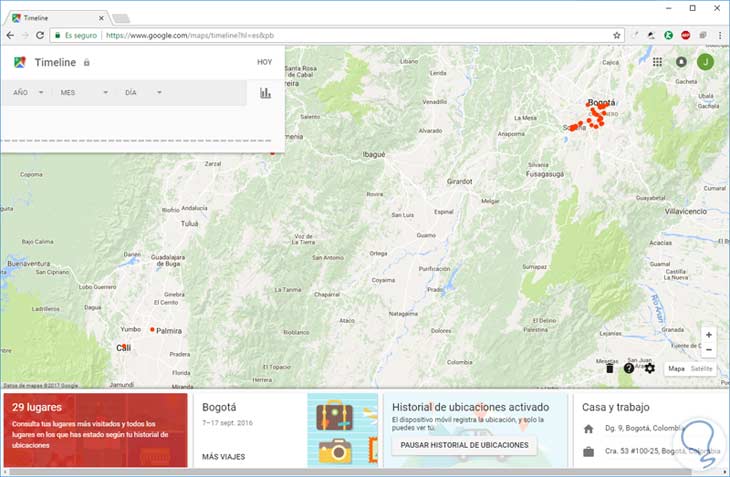
Task: Click the lock icon next to Timeline
Action: tap(87, 62)
